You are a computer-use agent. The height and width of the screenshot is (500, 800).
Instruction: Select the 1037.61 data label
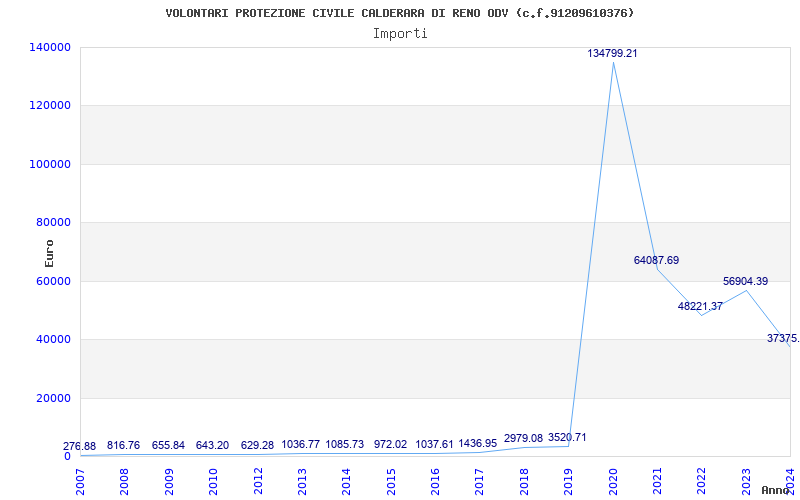point(435,444)
